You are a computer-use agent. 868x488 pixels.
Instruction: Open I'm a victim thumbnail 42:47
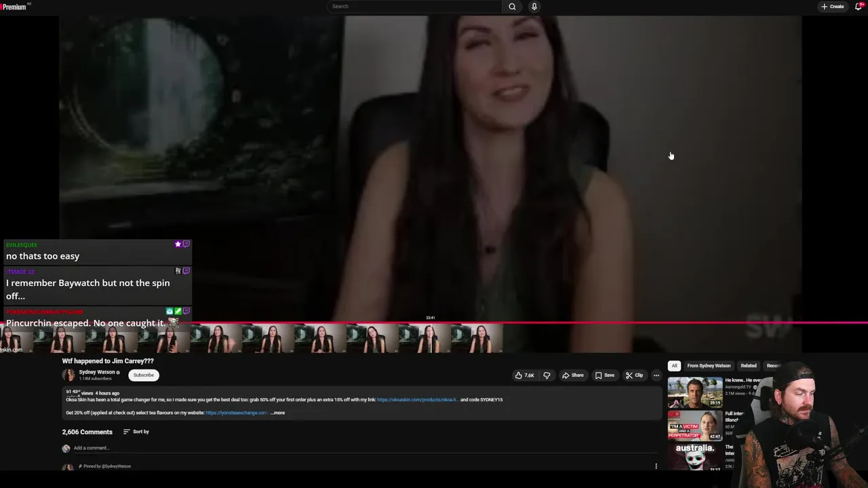(695, 426)
